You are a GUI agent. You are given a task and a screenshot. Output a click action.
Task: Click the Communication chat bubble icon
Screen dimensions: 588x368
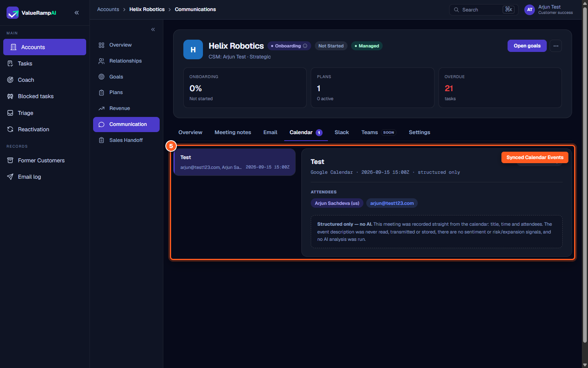[102, 124]
